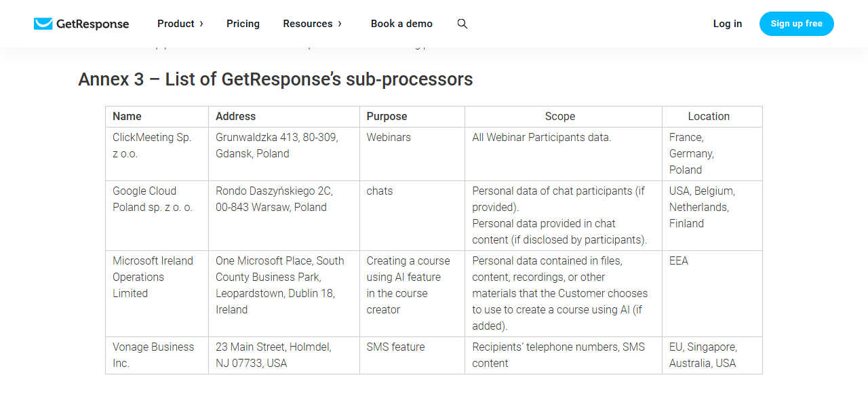Click the Location column header
The width and height of the screenshot is (868, 407).
click(x=712, y=117)
